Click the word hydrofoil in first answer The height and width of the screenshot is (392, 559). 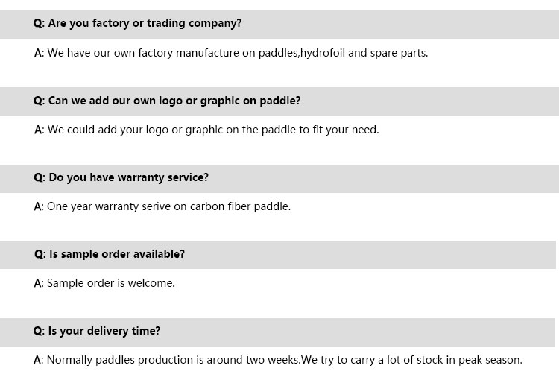coord(323,53)
